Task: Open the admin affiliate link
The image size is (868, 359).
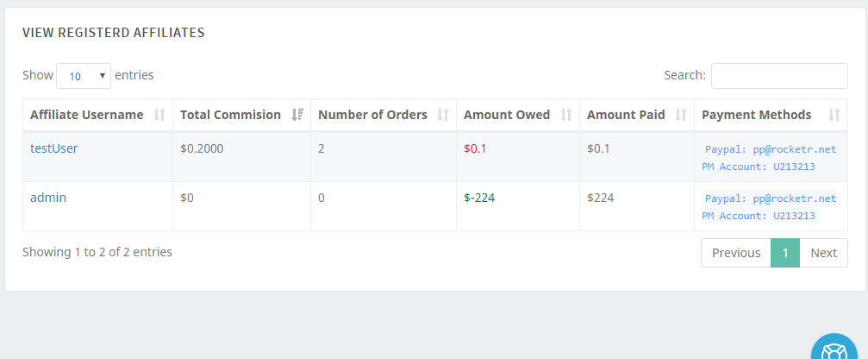Action: point(48,198)
